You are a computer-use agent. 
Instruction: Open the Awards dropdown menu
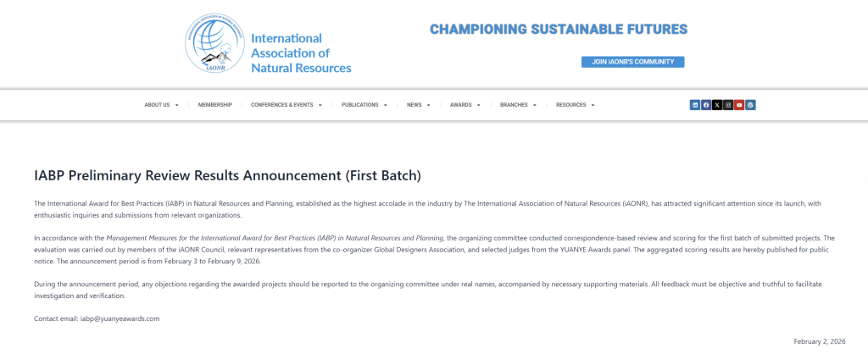point(465,105)
